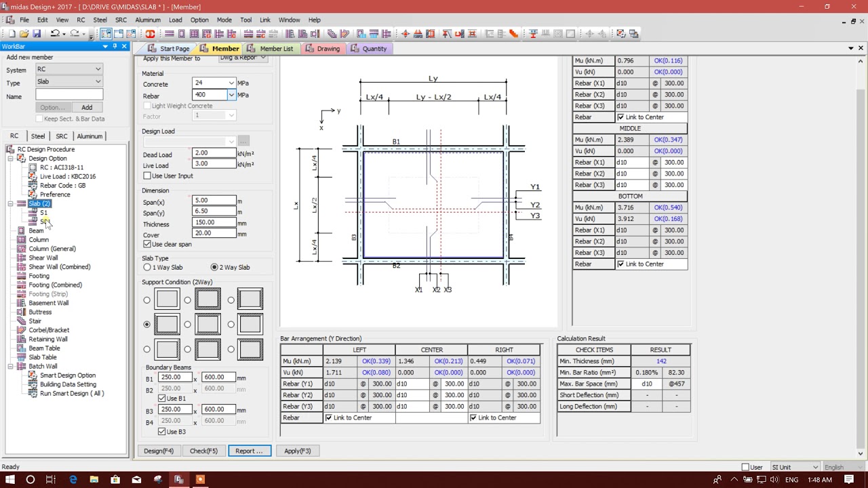This screenshot has width=868, height=488.
Task: Click the Undo arrow icon
Action: 56,34
